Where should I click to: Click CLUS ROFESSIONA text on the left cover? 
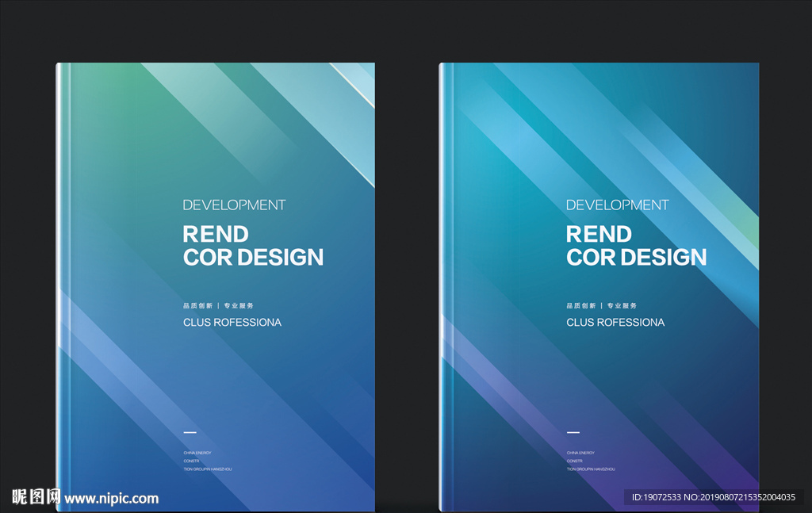232,323
